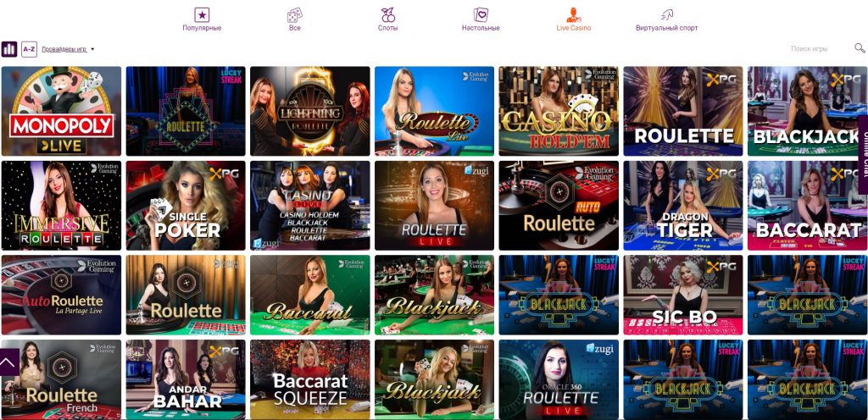Select the Все dice category icon
Viewport: 868px width, 420px height.
(x=294, y=19)
